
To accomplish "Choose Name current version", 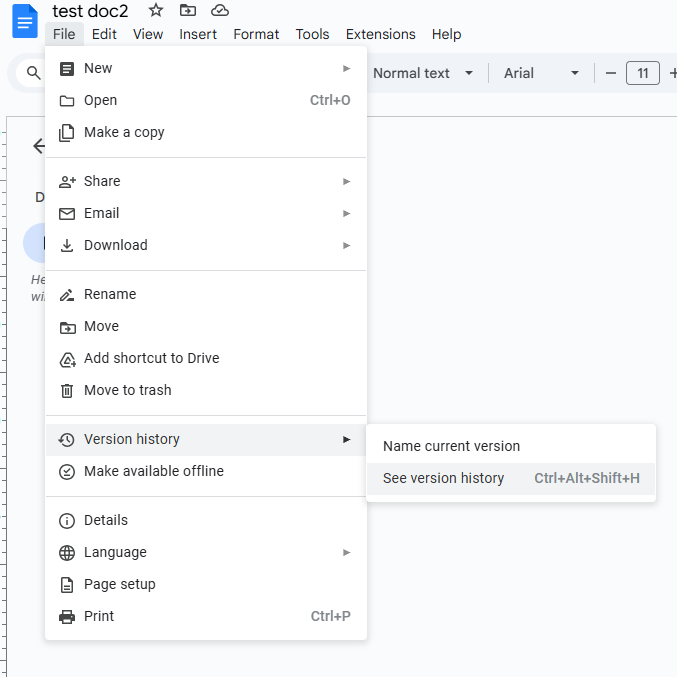I will pos(451,446).
